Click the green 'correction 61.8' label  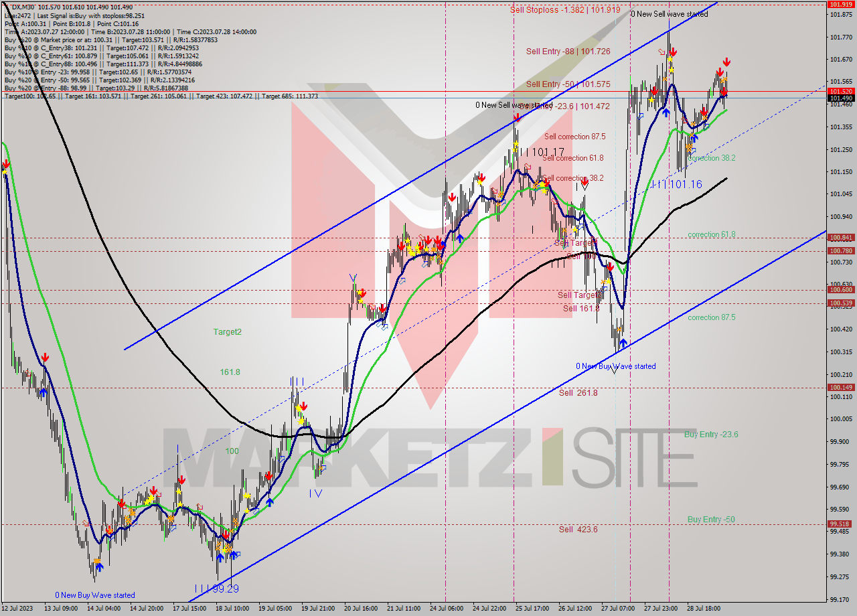click(x=712, y=234)
